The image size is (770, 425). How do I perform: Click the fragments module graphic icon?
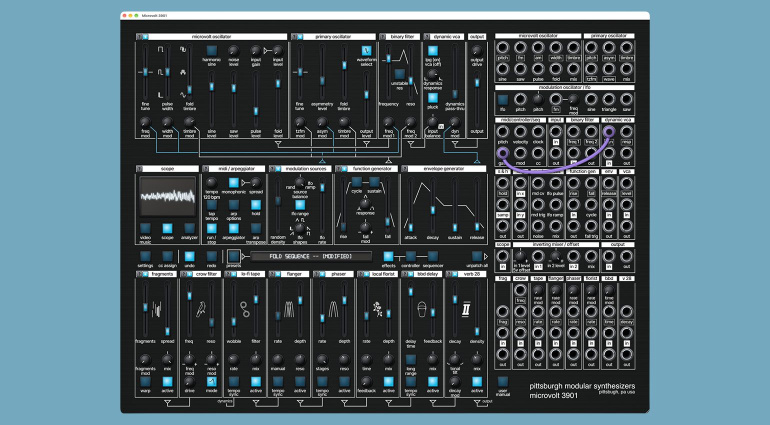[x=156, y=310]
